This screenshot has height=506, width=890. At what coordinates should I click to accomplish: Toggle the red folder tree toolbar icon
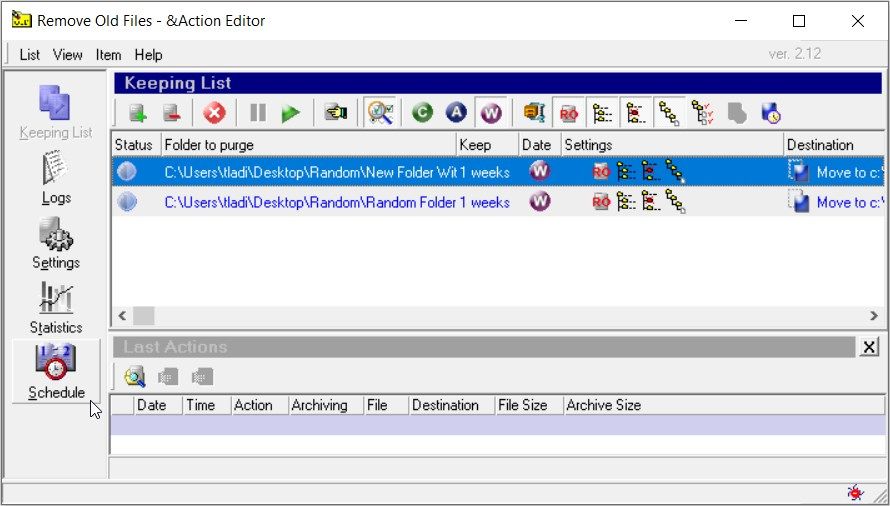pyautogui.click(x=636, y=113)
